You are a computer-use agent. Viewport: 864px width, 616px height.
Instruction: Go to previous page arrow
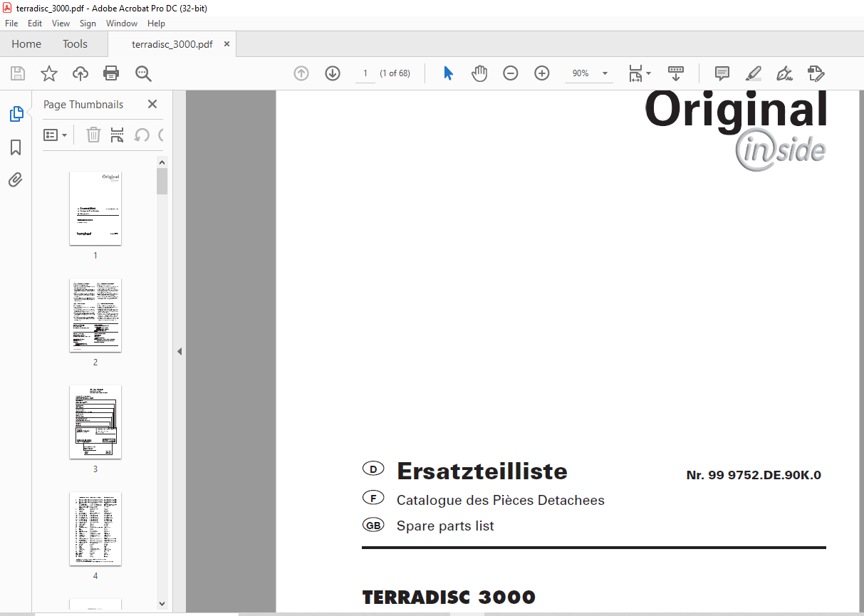(x=301, y=73)
